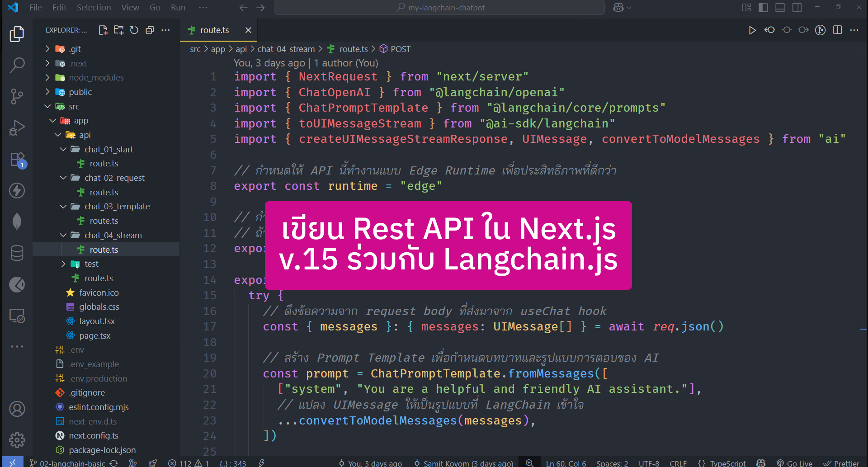Refresh the Explorer file tree
Viewport: 868px width, 467px height.
tap(134, 30)
